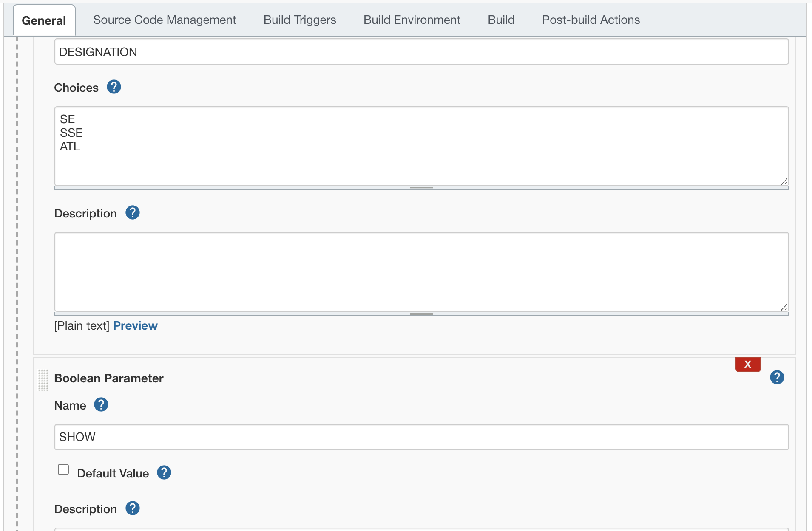
Task: Click the Description box corner resize grip
Action: pos(784,307)
